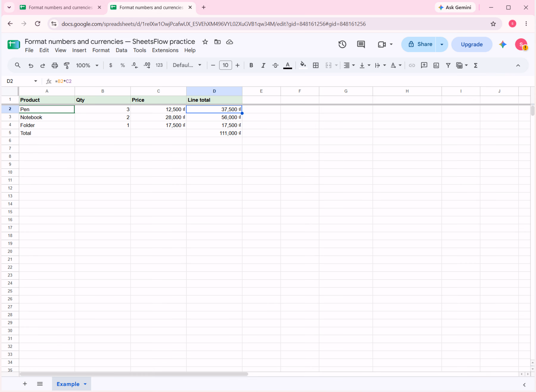This screenshot has width=536, height=392.
Task: Open the zoom level dropdown
Action: tap(87, 65)
